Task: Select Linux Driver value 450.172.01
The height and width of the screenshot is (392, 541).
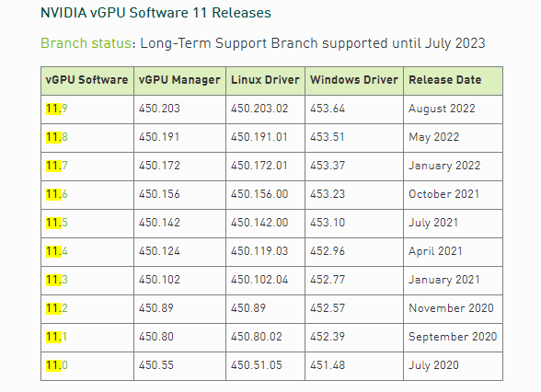Action: pyautogui.click(x=259, y=166)
